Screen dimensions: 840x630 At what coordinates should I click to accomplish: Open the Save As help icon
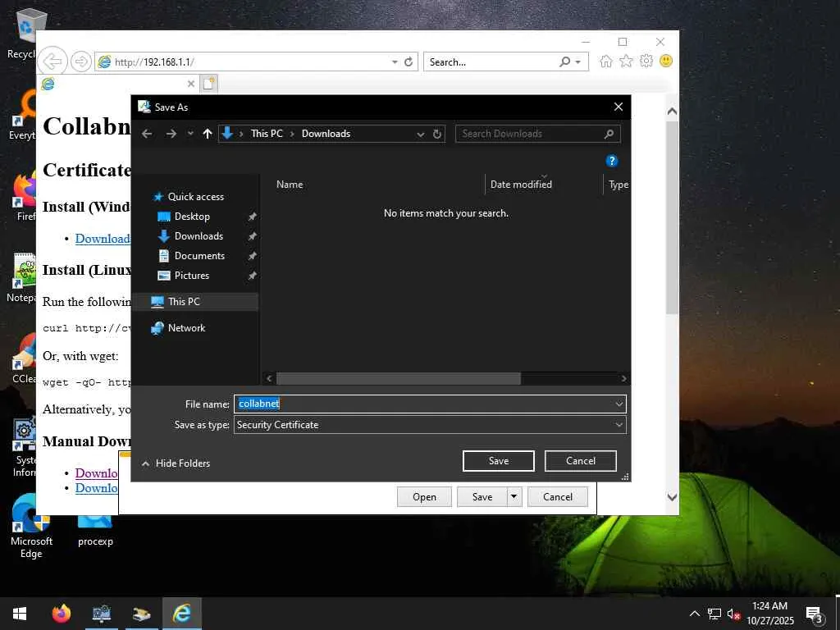click(x=611, y=161)
